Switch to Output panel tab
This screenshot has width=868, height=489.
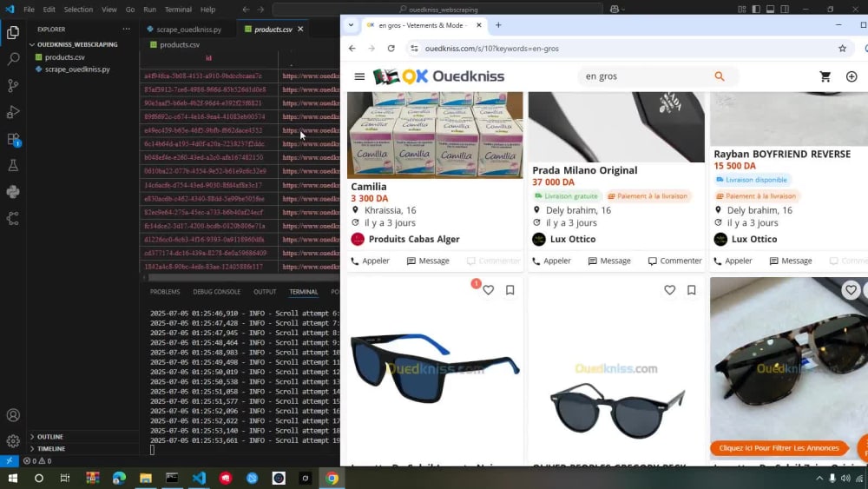(265, 292)
